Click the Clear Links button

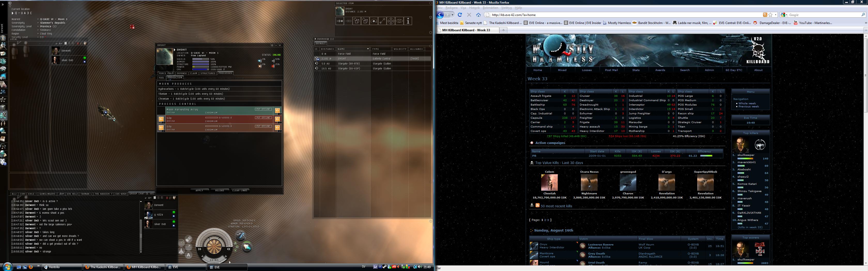240,190
